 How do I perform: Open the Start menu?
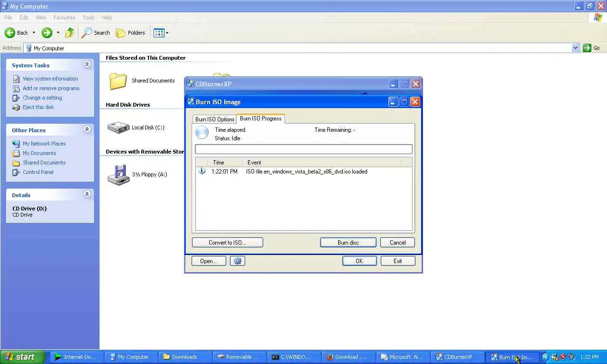(x=22, y=357)
